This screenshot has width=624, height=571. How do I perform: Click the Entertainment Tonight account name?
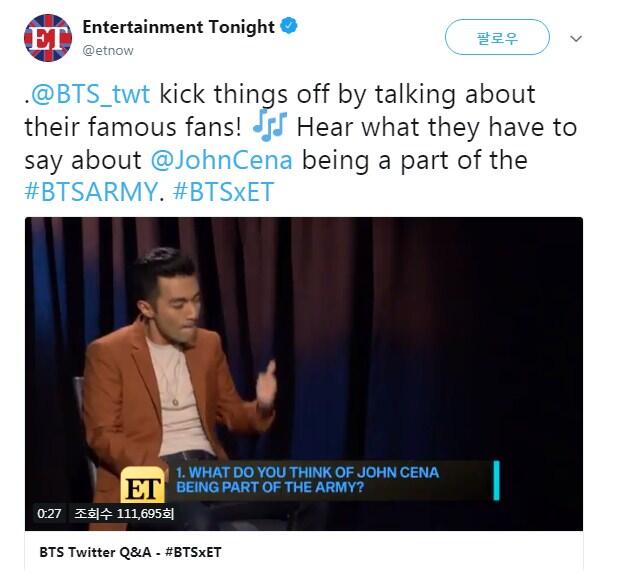(178, 27)
